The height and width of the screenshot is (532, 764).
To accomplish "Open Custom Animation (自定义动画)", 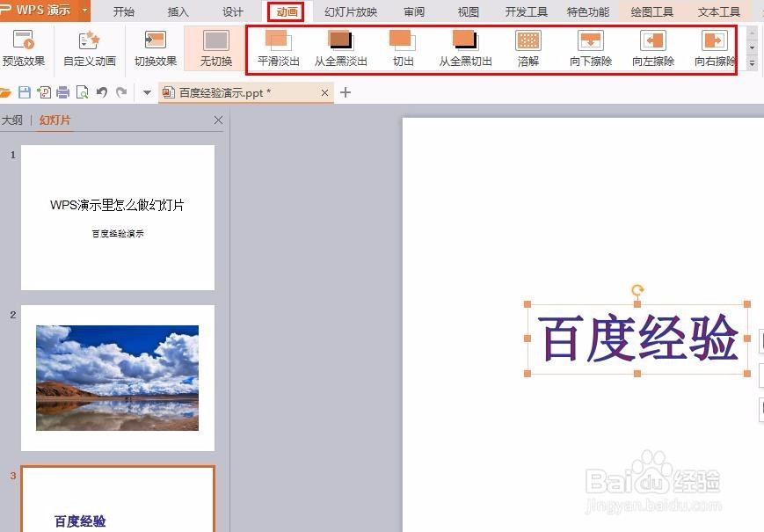I will (x=90, y=48).
